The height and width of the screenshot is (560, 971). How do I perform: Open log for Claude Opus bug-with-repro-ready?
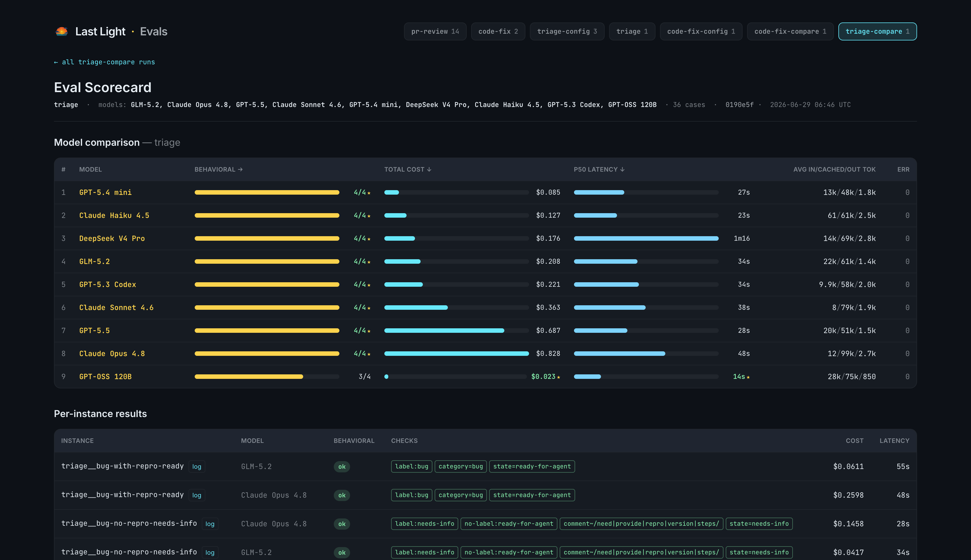pyautogui.click(x=197, y=495)
